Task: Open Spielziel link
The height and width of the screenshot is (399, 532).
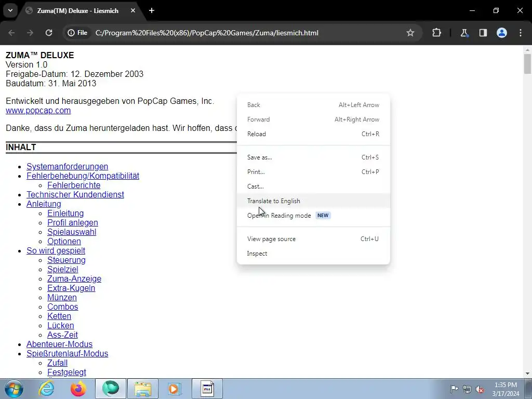Action: coord(63,270)
